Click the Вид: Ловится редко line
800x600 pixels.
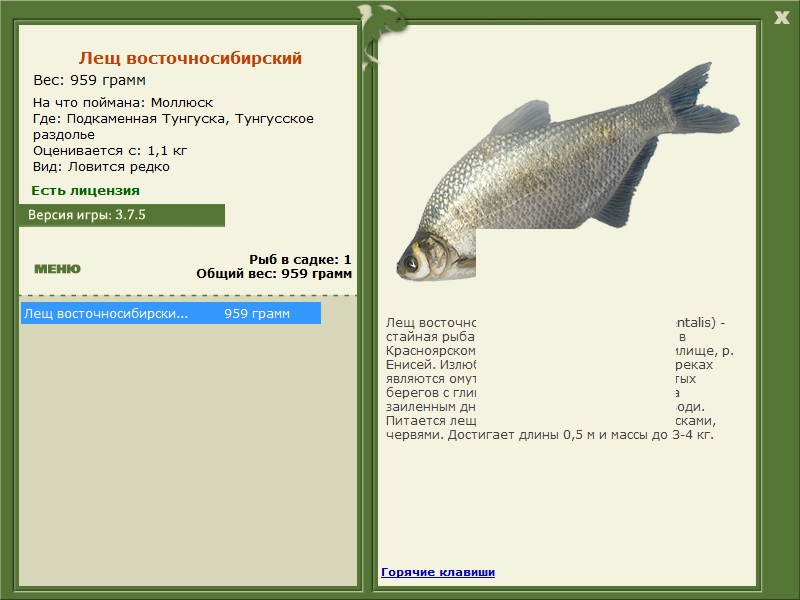102,167
